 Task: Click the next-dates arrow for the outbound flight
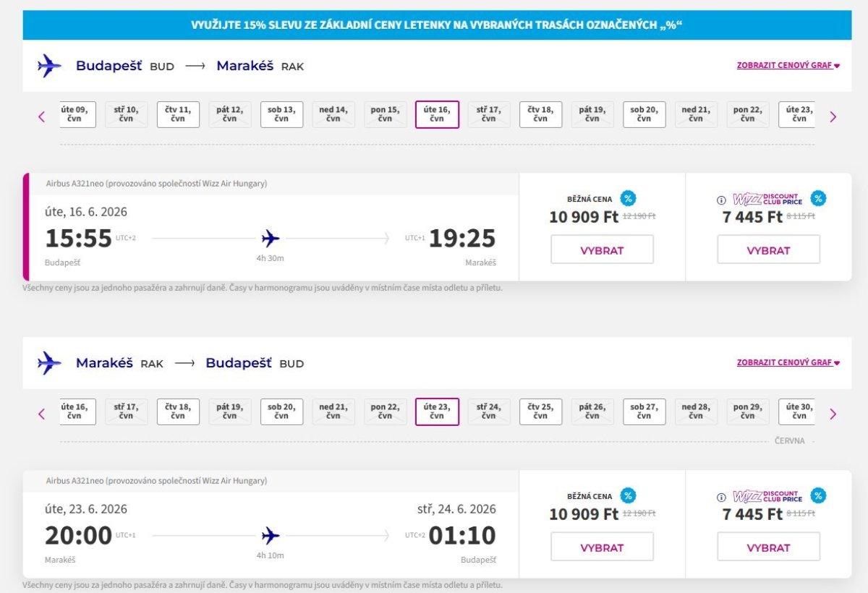pos(833,116)
